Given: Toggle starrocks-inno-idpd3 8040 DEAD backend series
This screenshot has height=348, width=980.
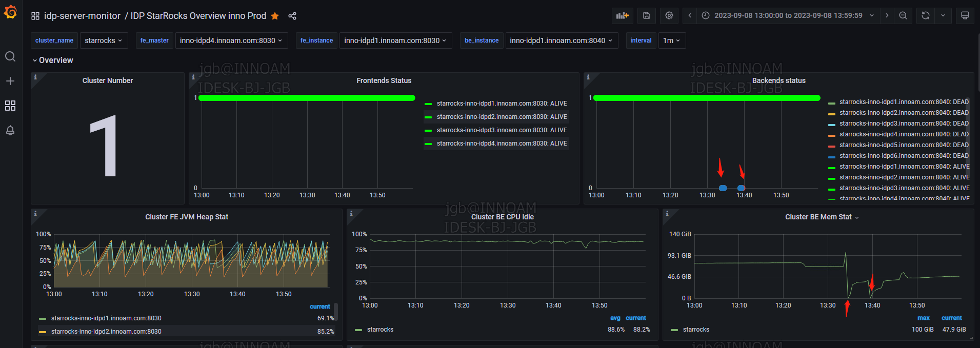Looking at the screenshot, I should point(904,124).
